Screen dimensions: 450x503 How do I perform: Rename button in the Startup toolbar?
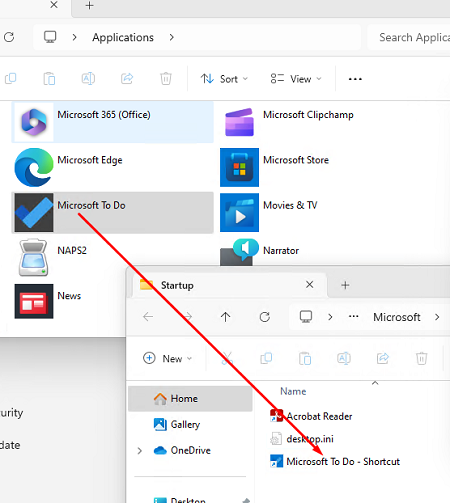344,358
